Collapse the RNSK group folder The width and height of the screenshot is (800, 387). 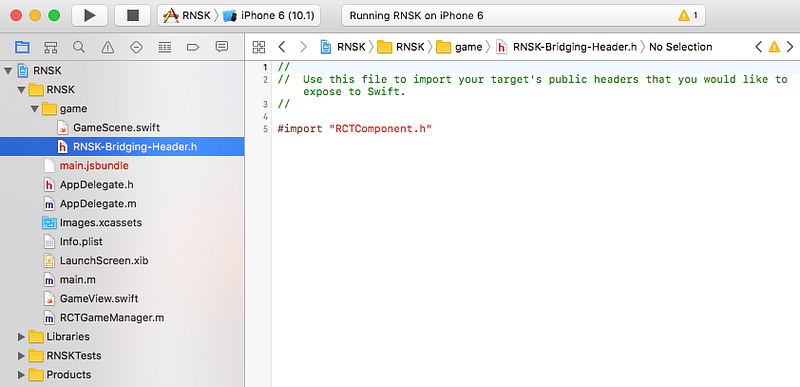[x=21, y=90]
